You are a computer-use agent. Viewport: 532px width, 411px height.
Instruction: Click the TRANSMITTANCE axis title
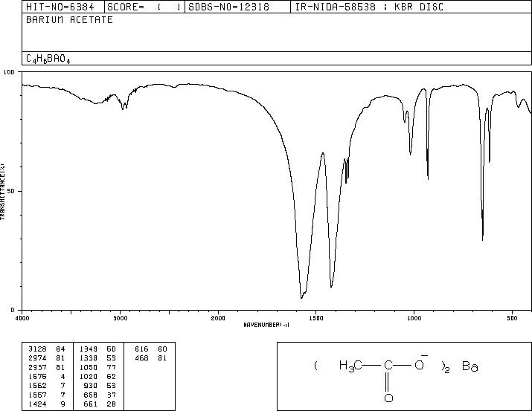click(x=2, y=191)
